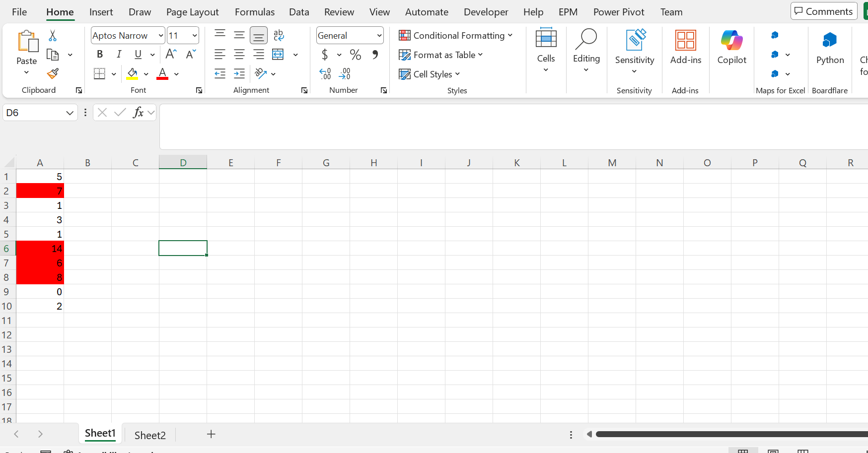Click the Format Painter brush icon
This screenshot has height=453, width=868.
pos(53,74)
